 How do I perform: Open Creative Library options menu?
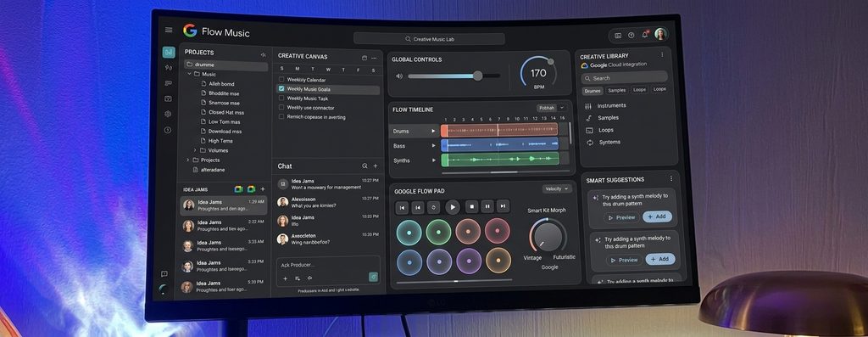tap(662, 55)
